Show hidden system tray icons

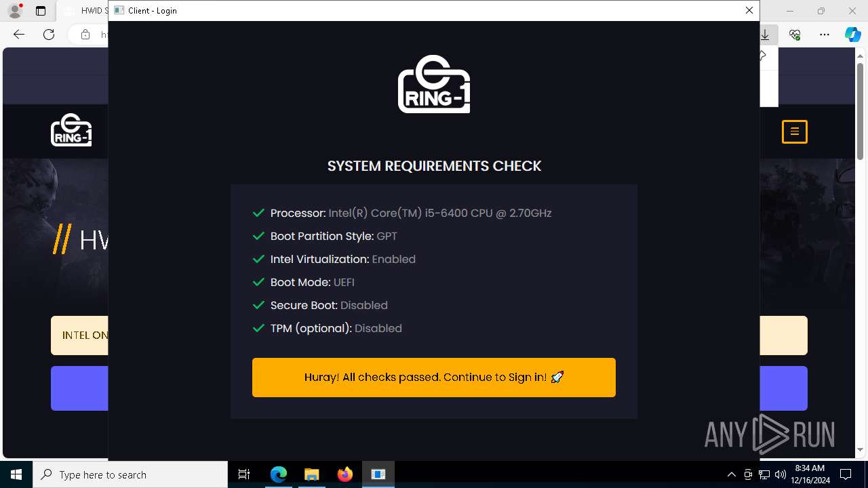[731, 474]
